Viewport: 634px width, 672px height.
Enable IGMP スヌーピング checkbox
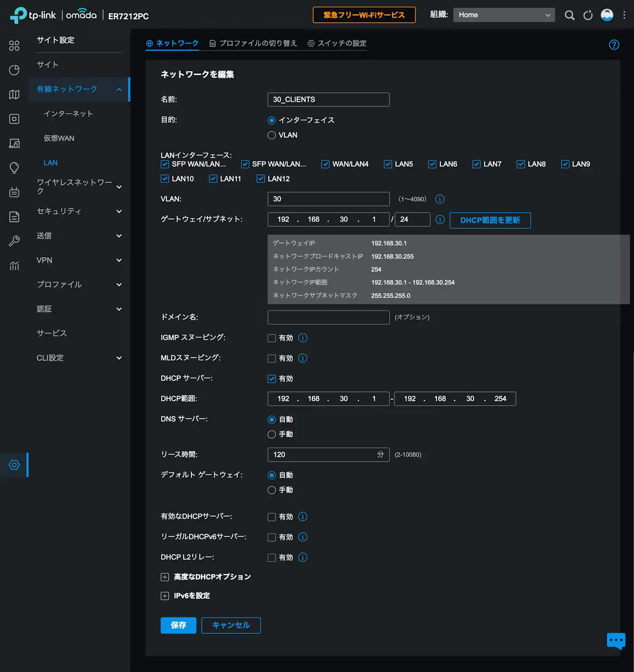271,338
